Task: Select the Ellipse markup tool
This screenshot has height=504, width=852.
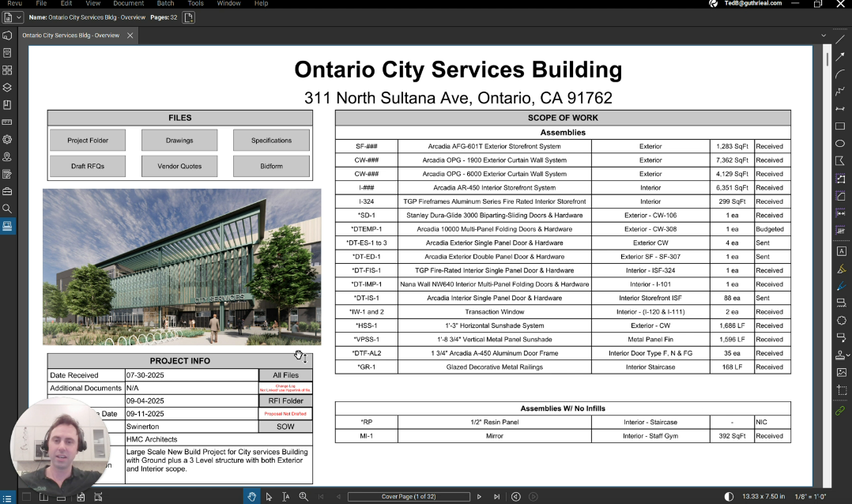Action: pyautogui.click(x=840, y=144)
